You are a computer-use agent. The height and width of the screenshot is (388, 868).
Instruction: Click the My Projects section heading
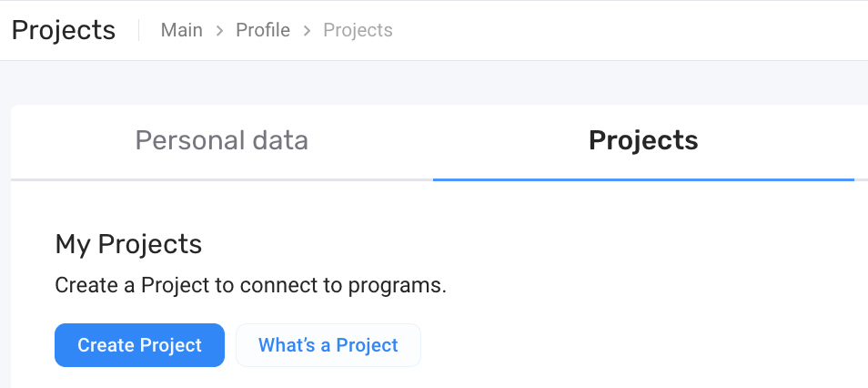(128, 244)
